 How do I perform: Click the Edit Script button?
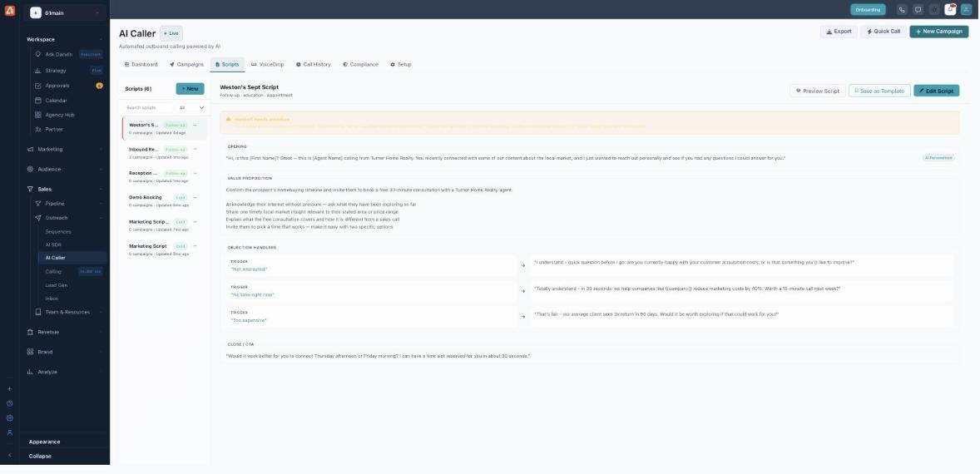936,91
